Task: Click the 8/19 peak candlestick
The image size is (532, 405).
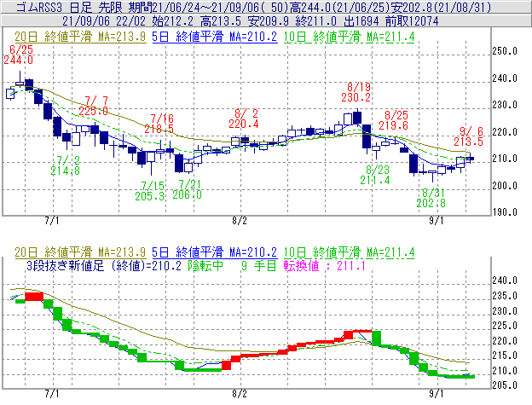Action: click(357, 118)
